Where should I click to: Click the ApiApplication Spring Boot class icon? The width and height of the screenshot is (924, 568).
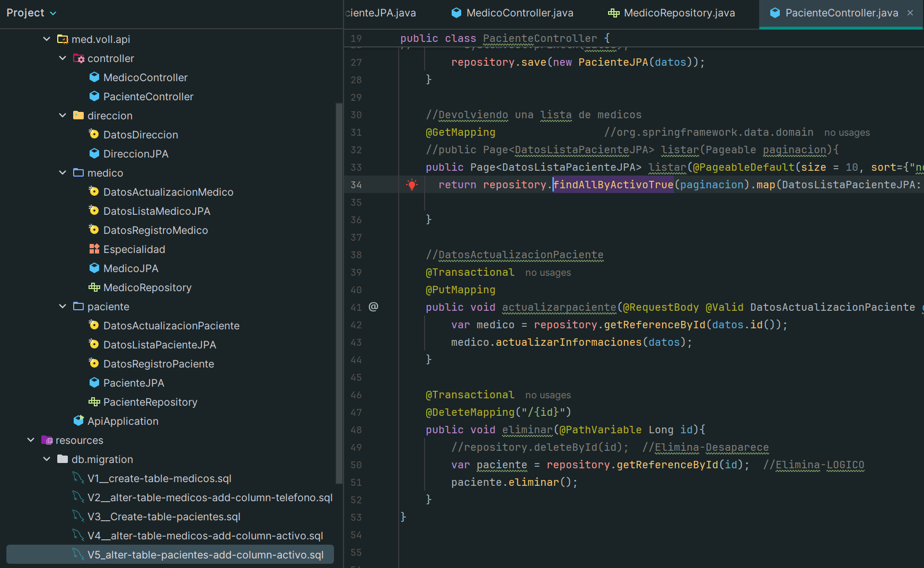point(78,421)
